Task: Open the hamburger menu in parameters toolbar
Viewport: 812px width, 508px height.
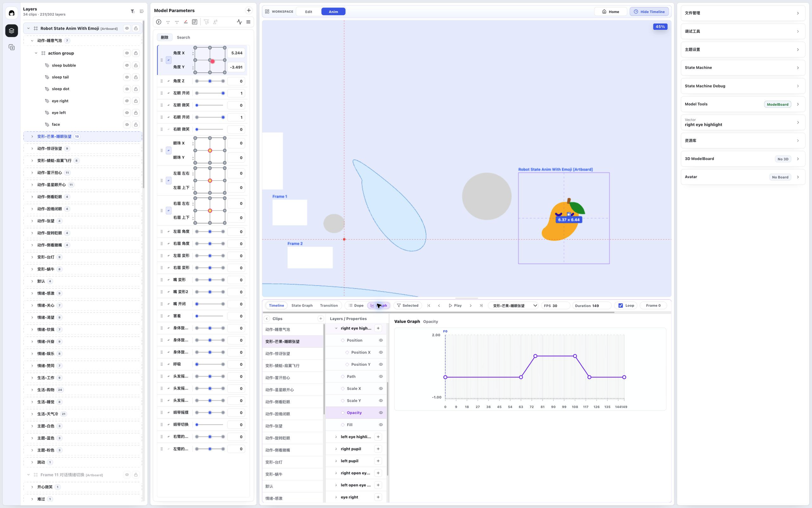Action: tap(248, 22)
